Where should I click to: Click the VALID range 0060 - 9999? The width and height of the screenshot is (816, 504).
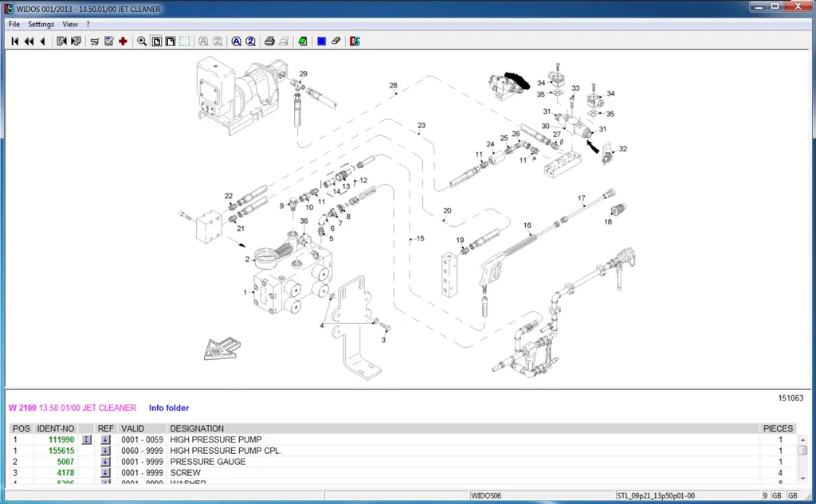coord(142,451)
